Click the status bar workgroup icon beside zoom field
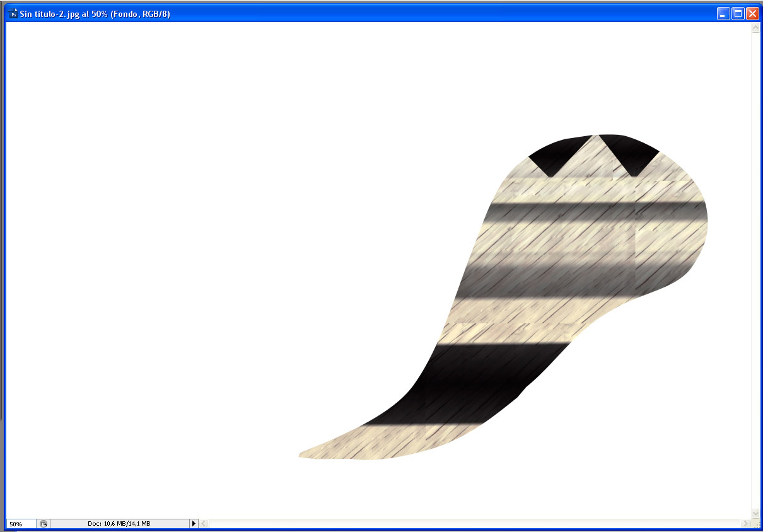This screenshot has height=532, width=763. [43, 524]
